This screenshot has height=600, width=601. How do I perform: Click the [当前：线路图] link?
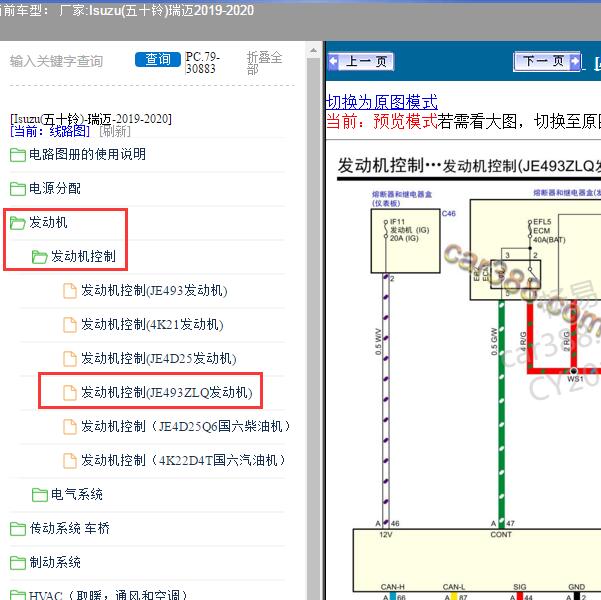coord(50,132)
